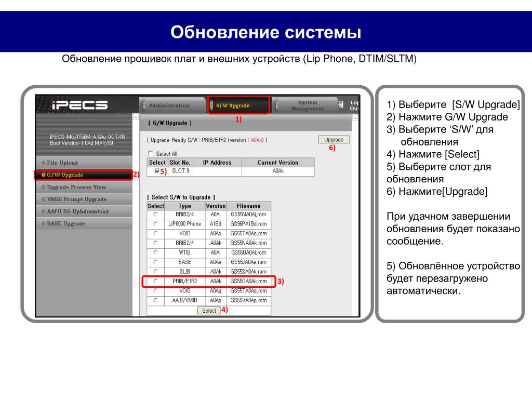Click the GS55JA0Ae.rom filename
The height and width of the screenshot is (399, 532).
[249, 262]
